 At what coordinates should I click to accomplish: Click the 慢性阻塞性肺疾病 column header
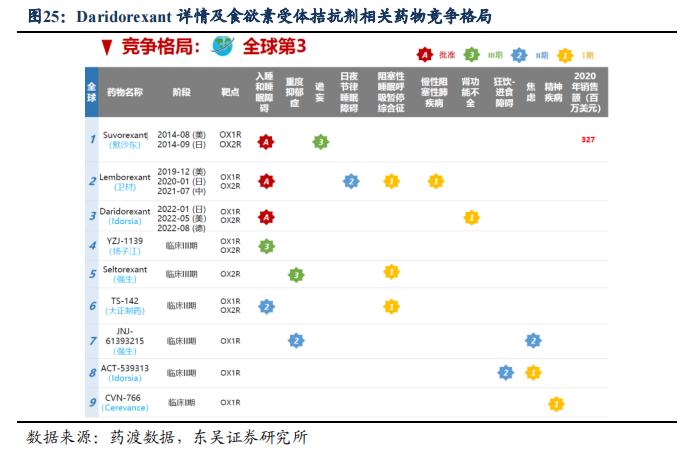point(434,92)
